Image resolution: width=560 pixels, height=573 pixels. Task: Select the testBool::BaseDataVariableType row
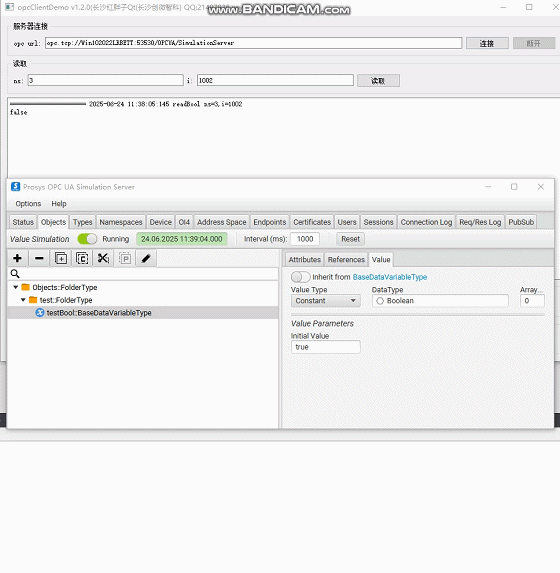point(143,313)
